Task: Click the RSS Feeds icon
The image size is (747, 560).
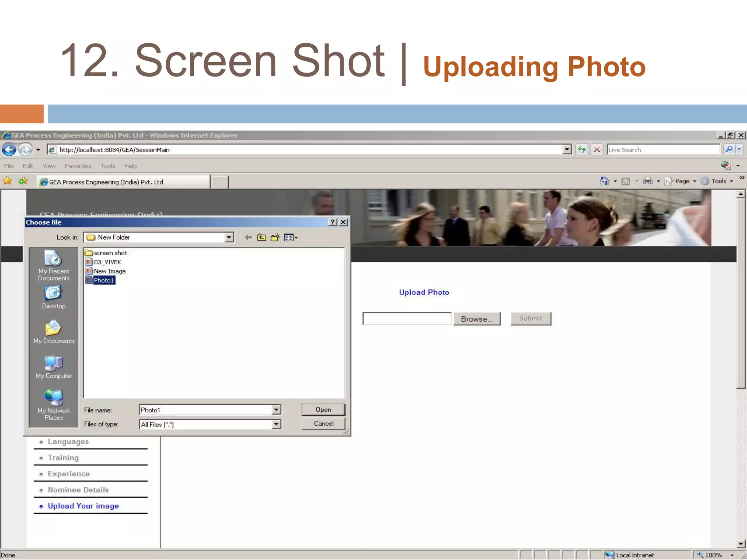Action: tap(626, 181)
